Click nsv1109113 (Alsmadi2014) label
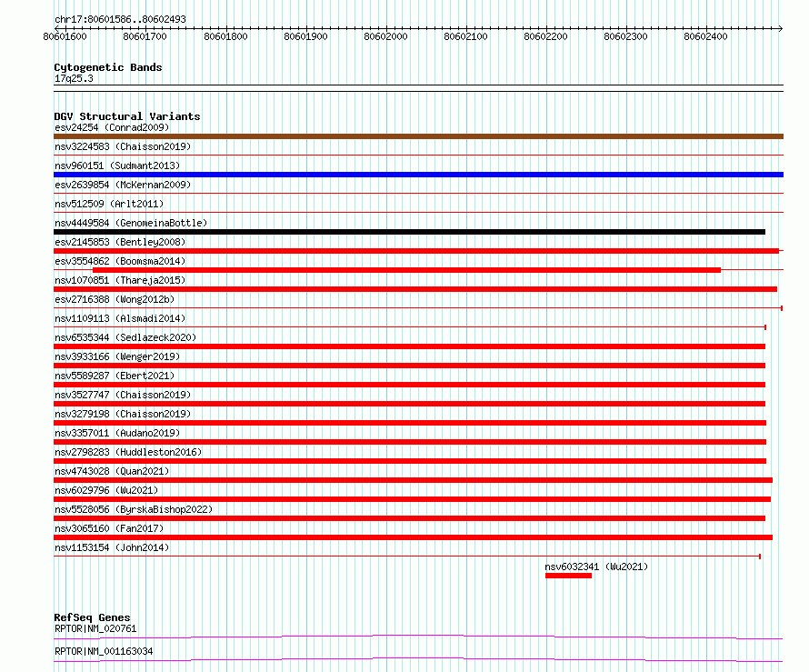 coord(120,318)
